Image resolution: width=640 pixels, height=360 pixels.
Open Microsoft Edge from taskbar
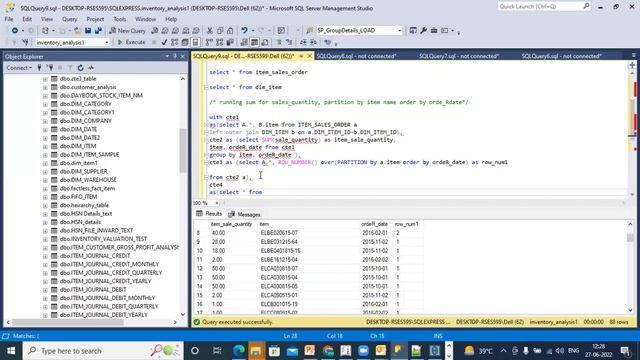(239, 351)
